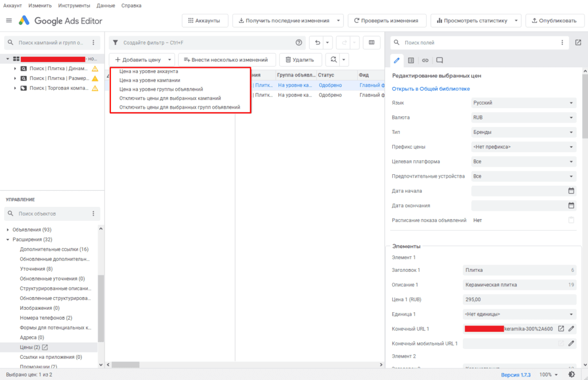588x380 pixels.
Task: Open the Предпочтительные устройства dropdown
Action: 524,176
